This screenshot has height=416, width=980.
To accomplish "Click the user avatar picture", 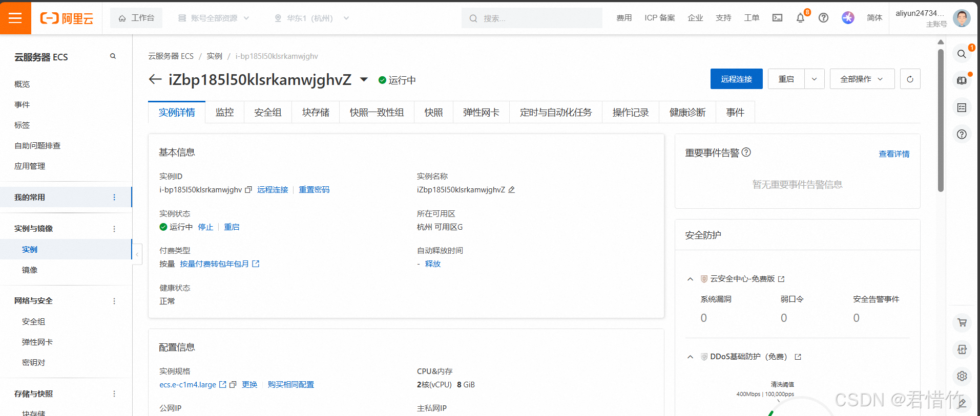I will point(962,18).
